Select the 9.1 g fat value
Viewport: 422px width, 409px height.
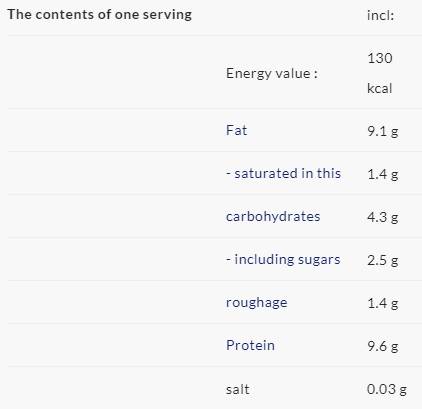click(x=383, y=131)
